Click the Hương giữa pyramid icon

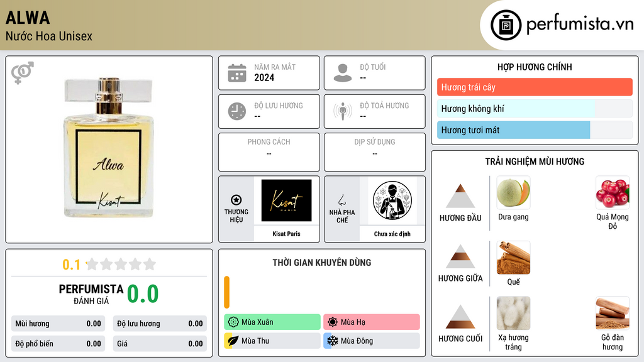click(460, 256)
